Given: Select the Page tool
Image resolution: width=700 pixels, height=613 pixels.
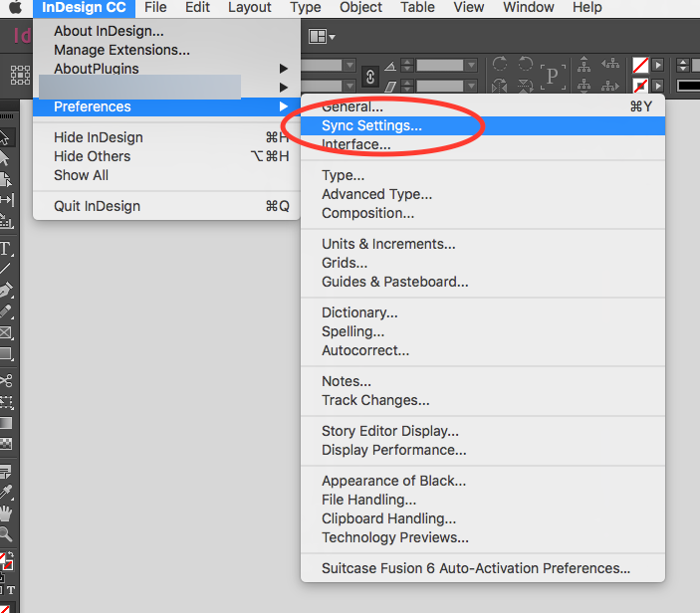Looking at the screenshot, I should point(6,179).
